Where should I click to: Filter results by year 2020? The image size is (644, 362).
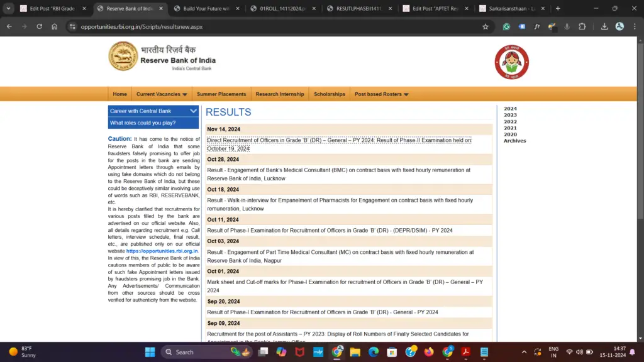point(510,134)
